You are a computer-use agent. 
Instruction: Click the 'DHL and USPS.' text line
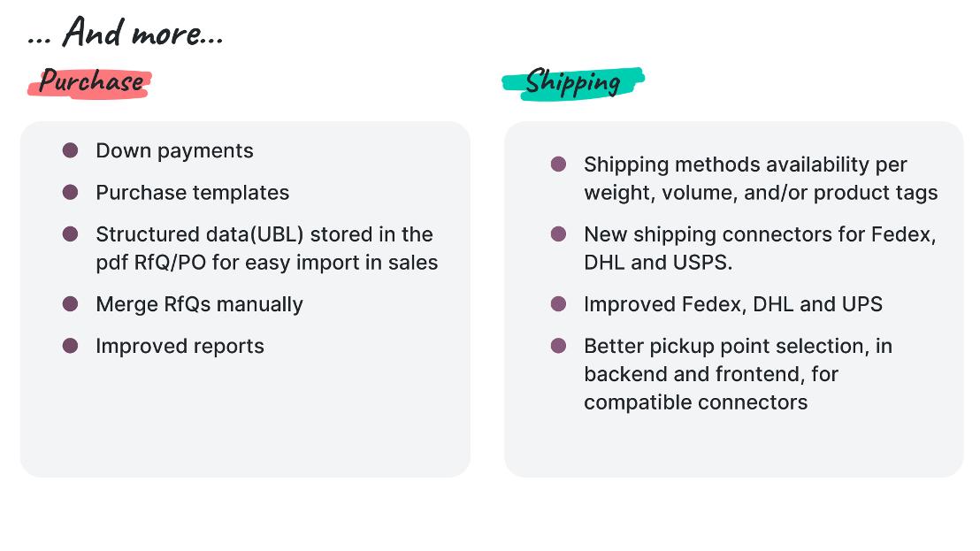(658, 263)
